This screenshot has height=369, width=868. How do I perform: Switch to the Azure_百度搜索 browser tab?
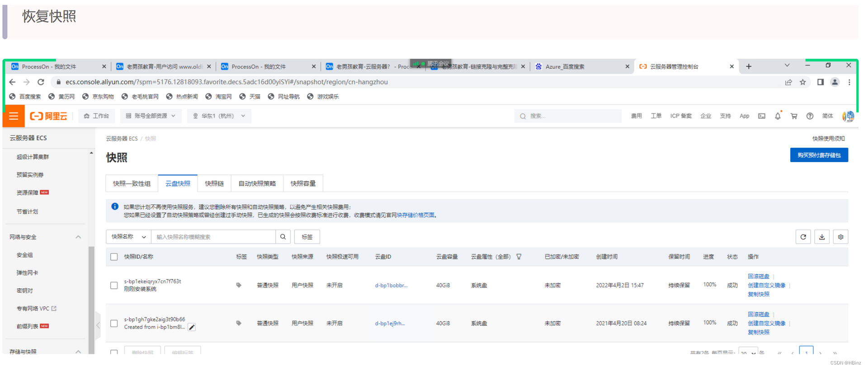click(582, 66)
